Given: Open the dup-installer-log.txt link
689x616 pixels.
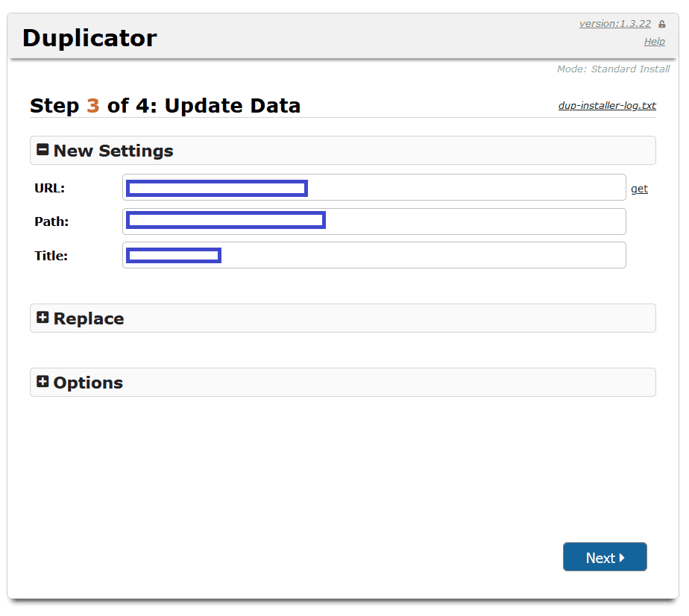Looking at the screenshot, I should tap(607, 106).
